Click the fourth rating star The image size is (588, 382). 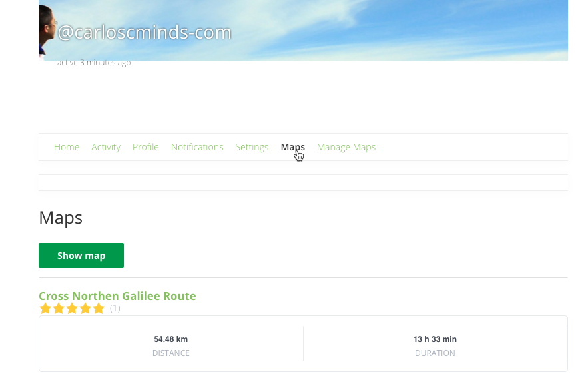click(x=85, y=309)
